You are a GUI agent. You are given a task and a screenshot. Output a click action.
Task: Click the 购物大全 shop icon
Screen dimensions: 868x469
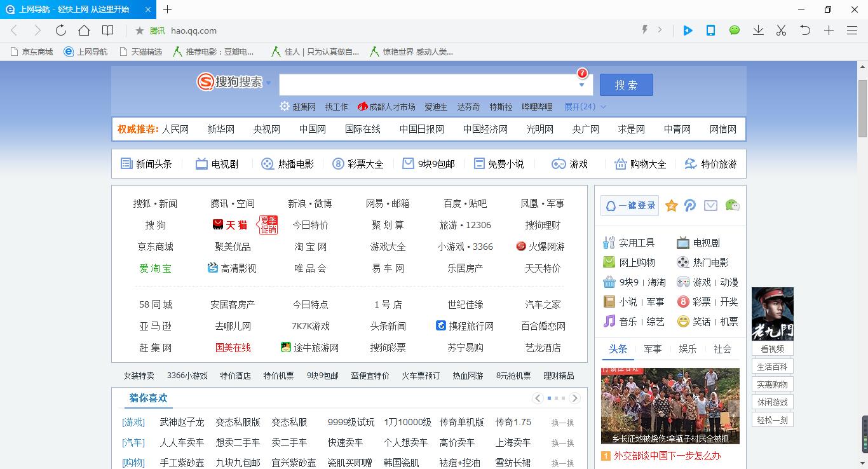[621, 164]
